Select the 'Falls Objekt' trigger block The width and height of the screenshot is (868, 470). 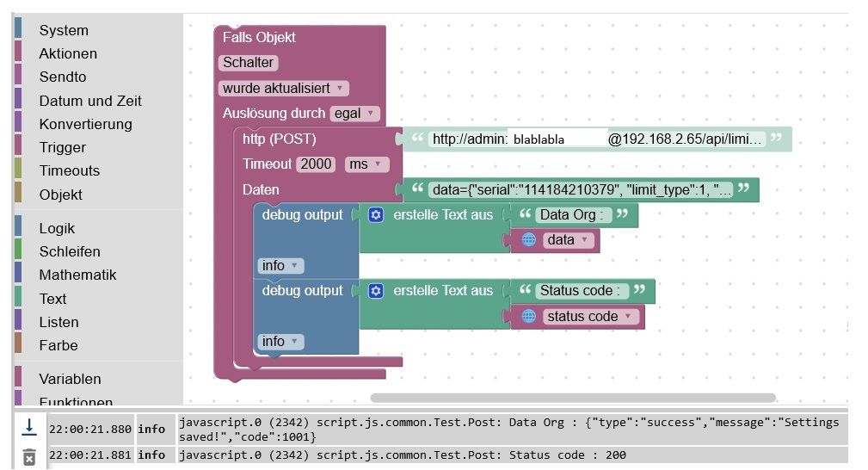coord(259,37)
